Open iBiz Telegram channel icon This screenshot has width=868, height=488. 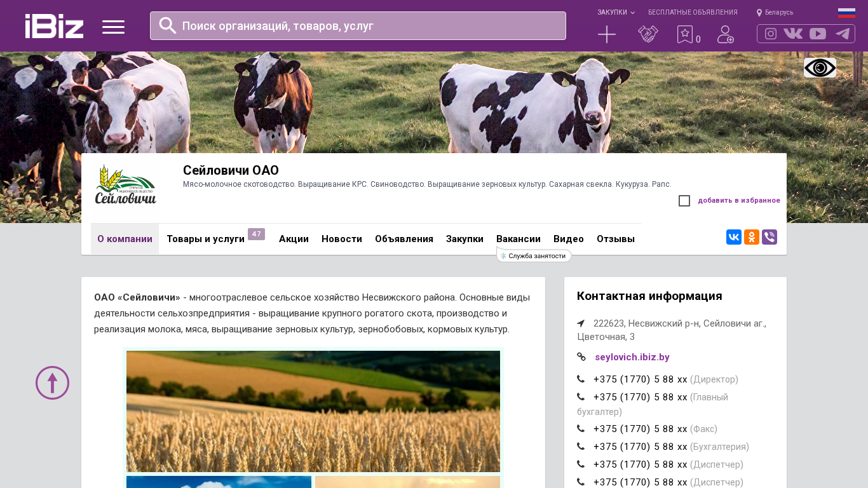pyautogui.click(x=843, y=34)
